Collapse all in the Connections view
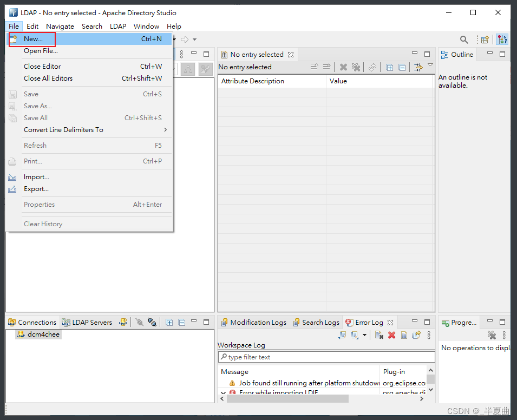517x420 pixels. [x=182, y=323]
